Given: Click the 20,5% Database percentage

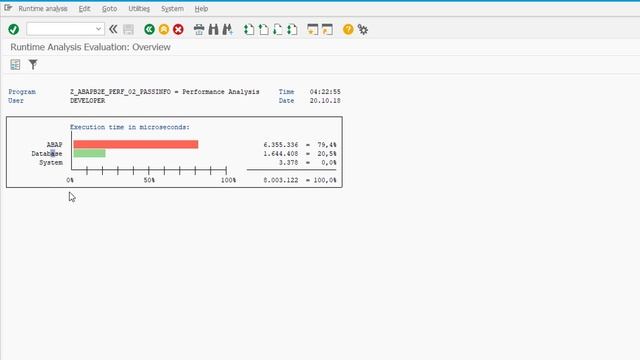Looking at the screenshot, I should click(327, 153).
